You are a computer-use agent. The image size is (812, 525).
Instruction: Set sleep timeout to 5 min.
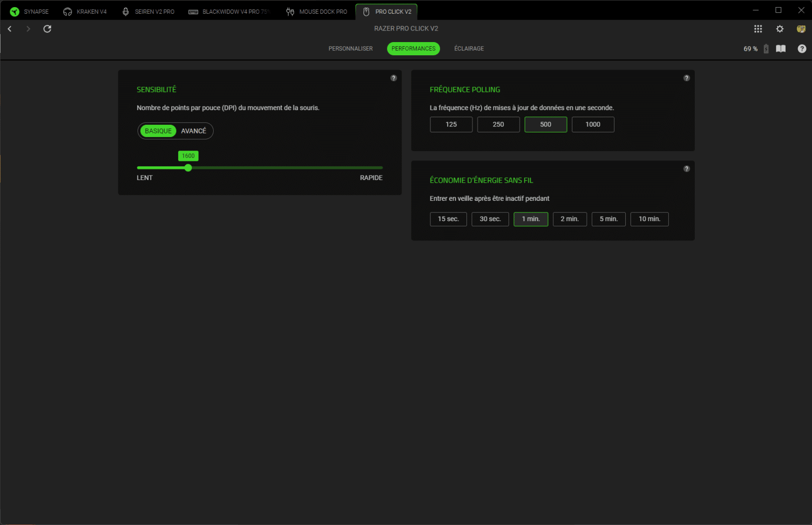[x=608, y=219]
